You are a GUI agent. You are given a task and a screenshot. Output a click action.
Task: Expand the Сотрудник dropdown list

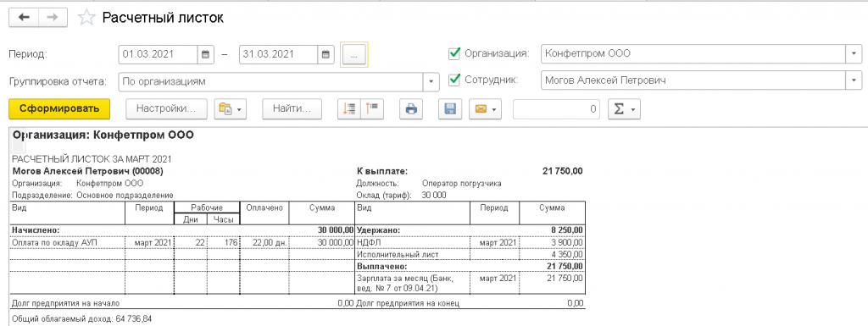pos(854,80)
